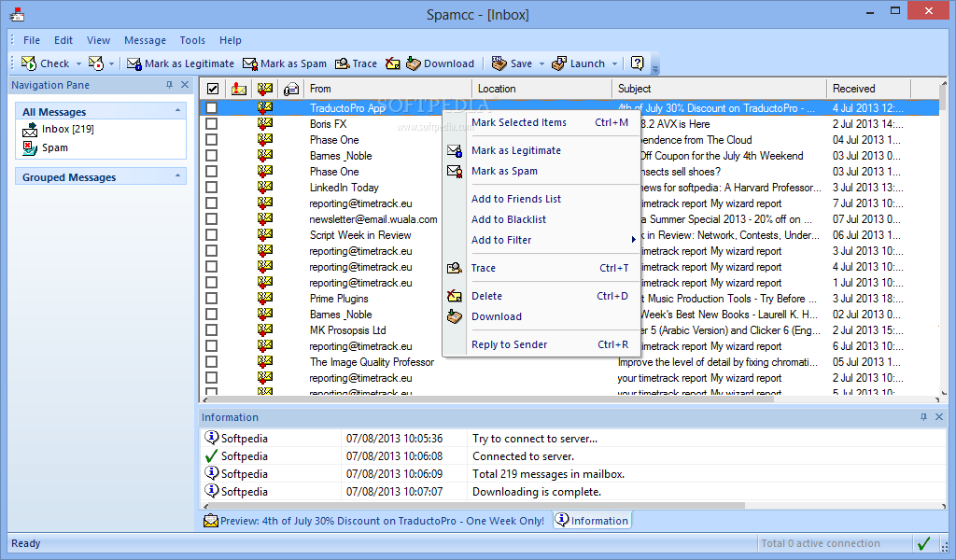Image resolution: width=956 pixels, height=560 pixels.
Task: Sort messages by Received column
Action: pyautogui.click(x=869, y=89)
